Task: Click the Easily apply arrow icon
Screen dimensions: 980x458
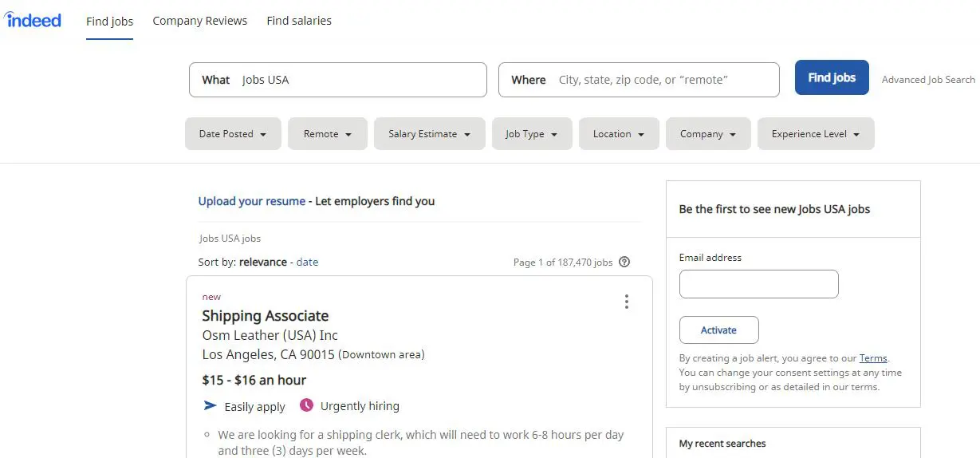Action: coord(211,405)
